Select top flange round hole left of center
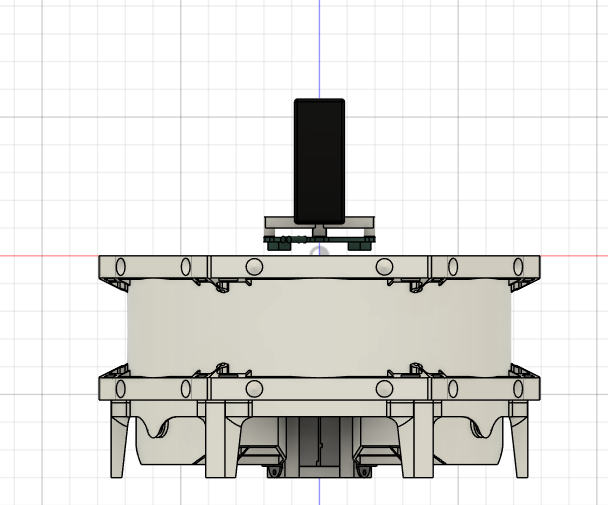 tap(254, 266)
